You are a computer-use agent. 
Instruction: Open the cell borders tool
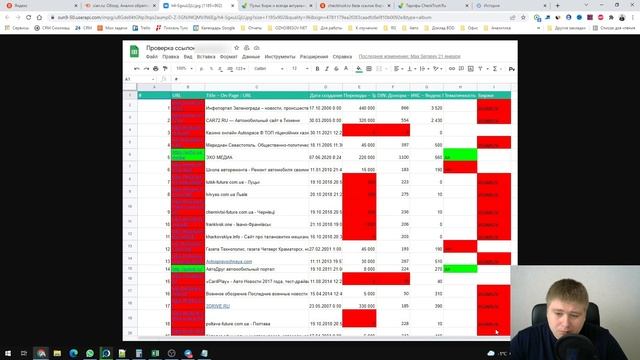(x=369, y=69)
